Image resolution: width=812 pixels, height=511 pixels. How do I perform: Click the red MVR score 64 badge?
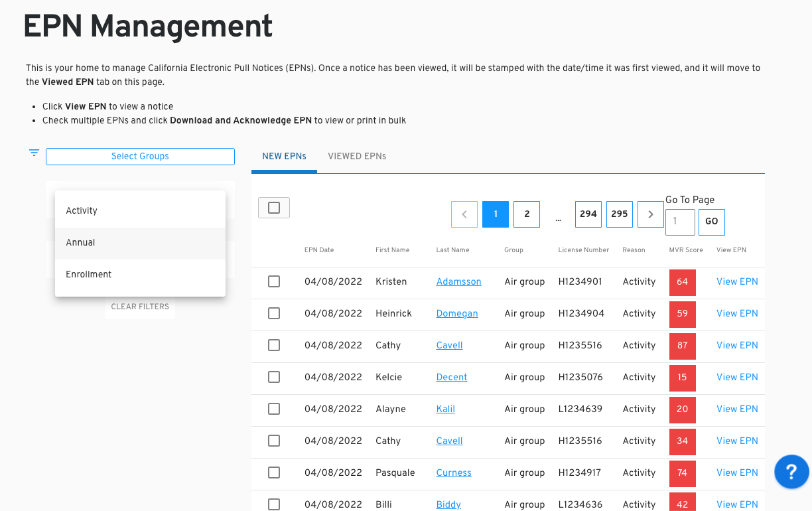click(683, 281)
